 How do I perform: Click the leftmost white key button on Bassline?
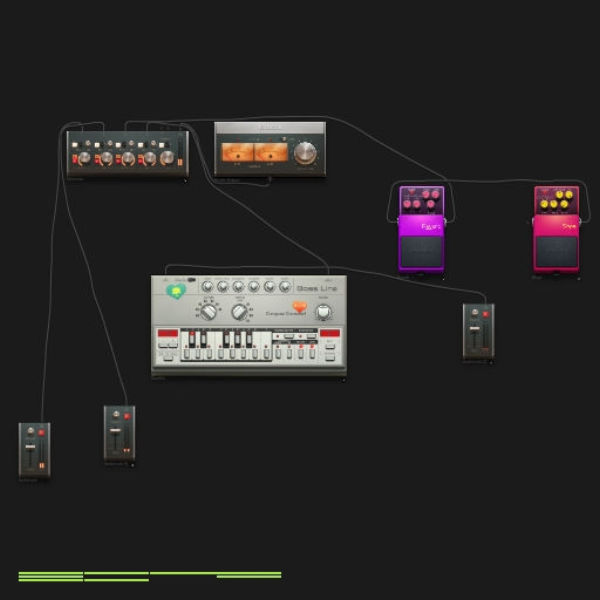coord(186,354)
